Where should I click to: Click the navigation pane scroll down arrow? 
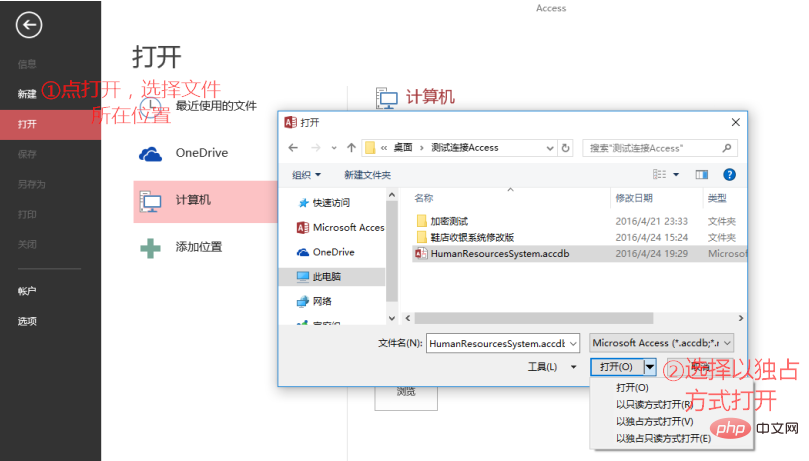[x=392, y=318]
